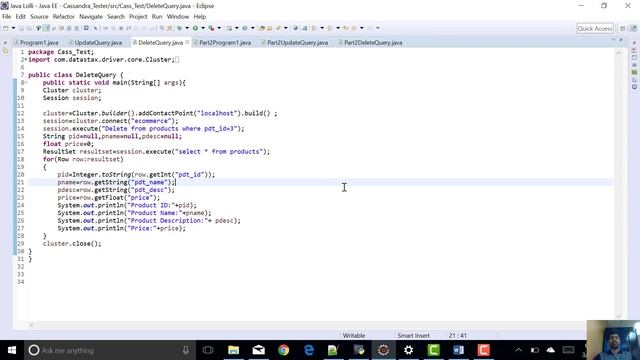
Task: Click the Debug bug toolbar icon
Action: [179, 28]
